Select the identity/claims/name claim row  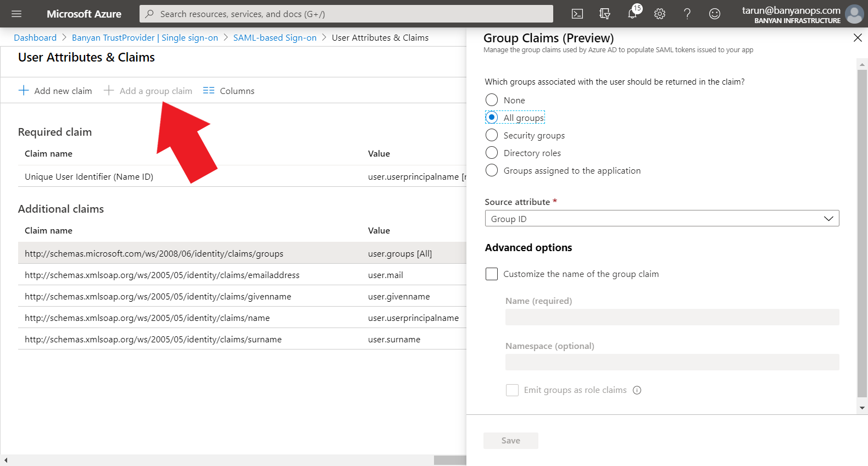click(242, 318)
